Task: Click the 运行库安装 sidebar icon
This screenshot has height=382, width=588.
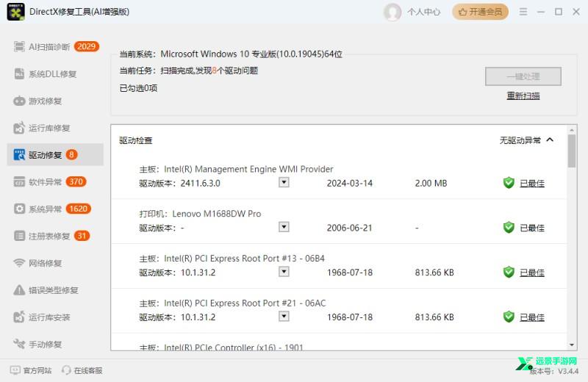Action: pos(19,317)
